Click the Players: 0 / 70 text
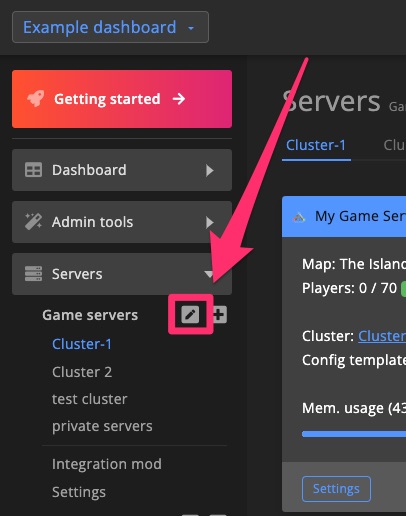The height and width of the screenshot is (516, 406). point(349,288)
